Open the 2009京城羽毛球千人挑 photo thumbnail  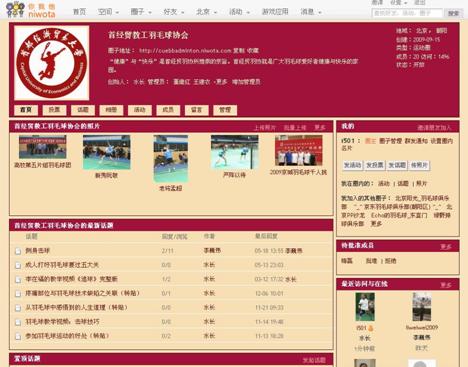point(299,151)
